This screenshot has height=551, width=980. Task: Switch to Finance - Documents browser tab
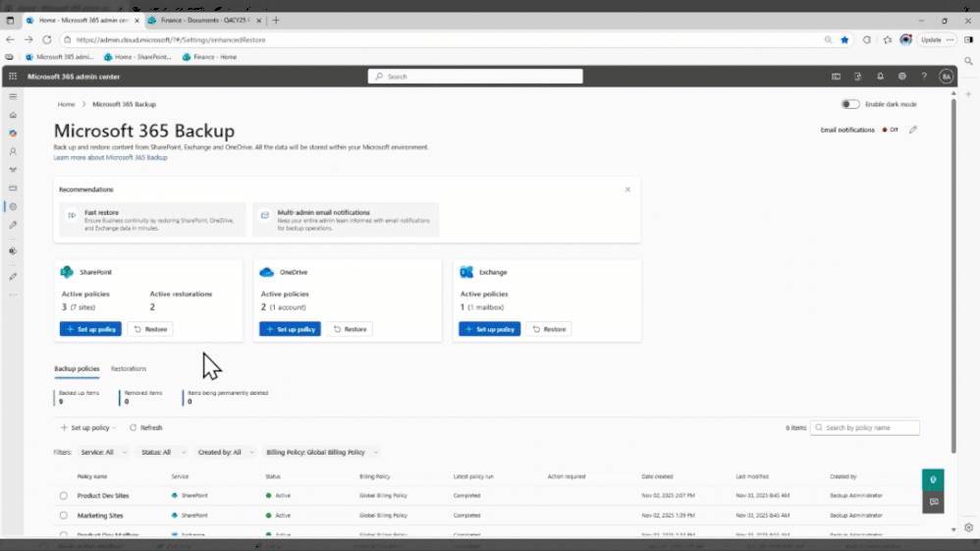[204, 20]
